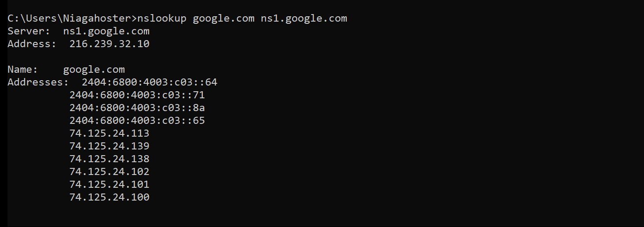Click google.com value beside Name label
The height and width of the screenshot is (227, 644).
pos(94,70)
